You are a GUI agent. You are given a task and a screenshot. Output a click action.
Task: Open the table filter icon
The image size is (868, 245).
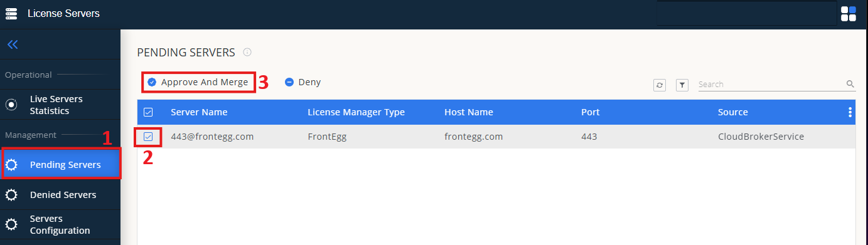click(682, 85)
